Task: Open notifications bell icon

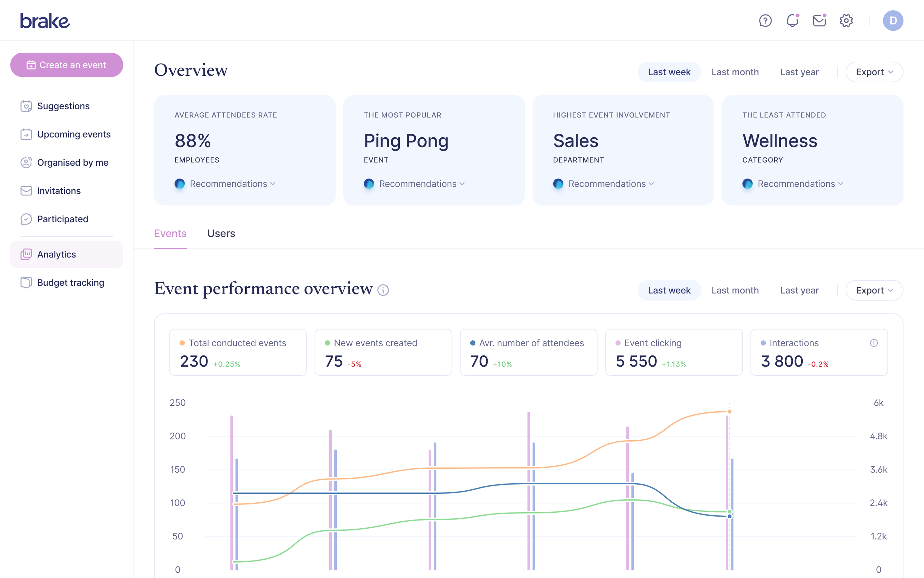Action: (792, 21)
